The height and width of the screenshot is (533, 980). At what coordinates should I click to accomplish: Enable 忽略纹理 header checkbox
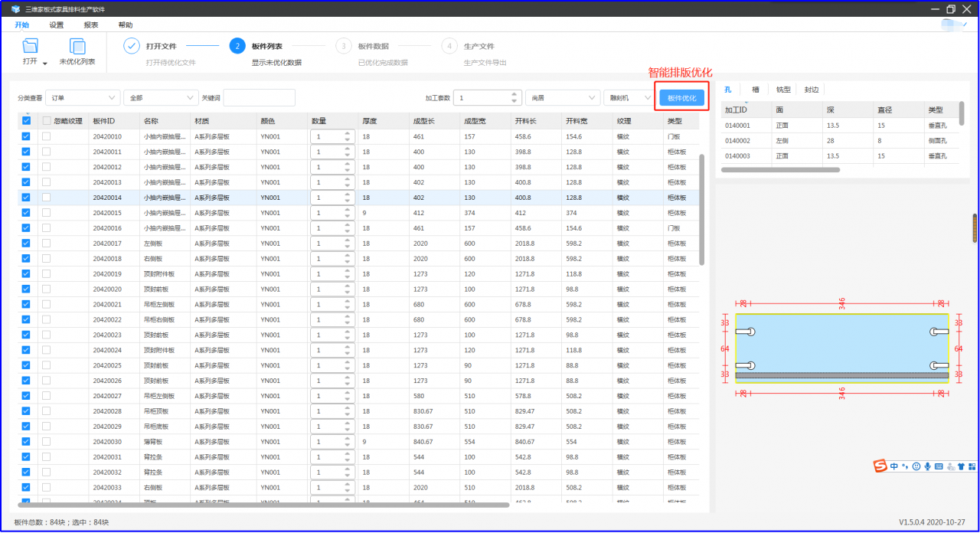tap(47, 121)
